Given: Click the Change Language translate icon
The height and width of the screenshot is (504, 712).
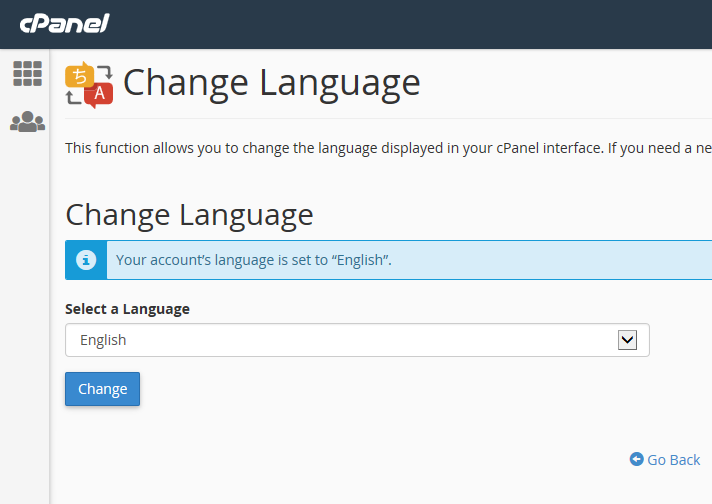Looking at the screenshot, I should (x=89, y=85).
